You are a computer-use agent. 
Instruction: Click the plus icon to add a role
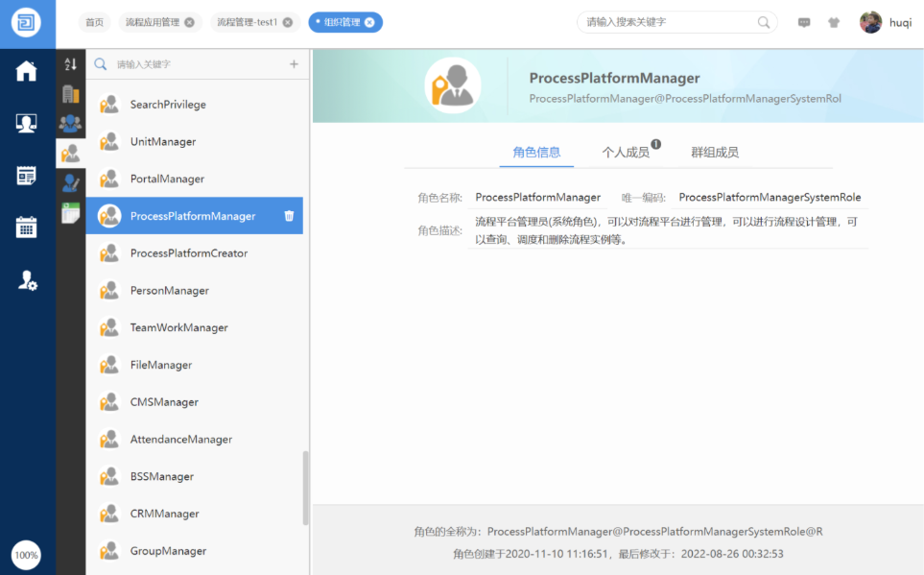point(294,64)
